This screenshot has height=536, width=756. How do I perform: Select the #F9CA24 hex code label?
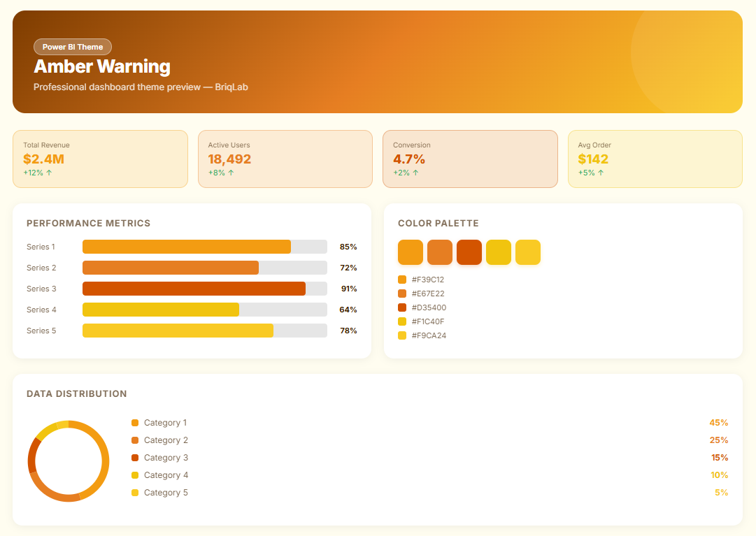pos(429,335)
